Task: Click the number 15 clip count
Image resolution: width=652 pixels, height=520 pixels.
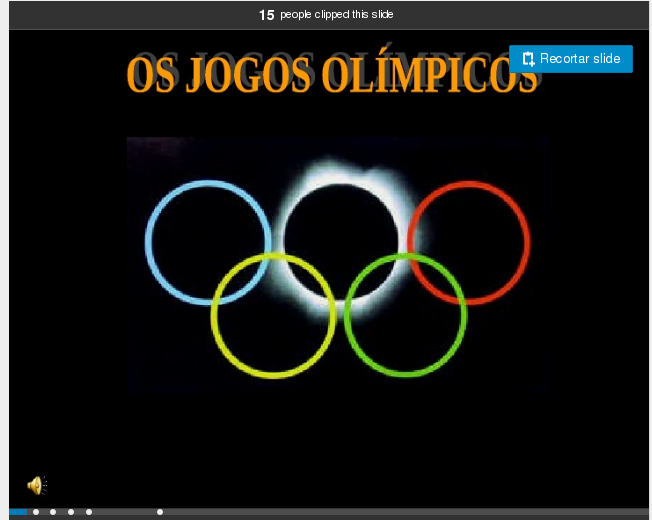Action: tap(266, 15)
